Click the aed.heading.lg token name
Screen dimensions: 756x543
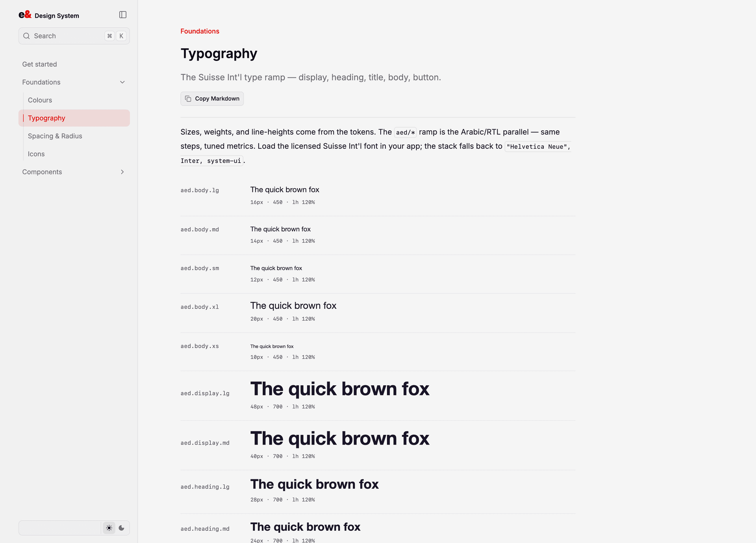pyautogui.click(x=205, y=487)
